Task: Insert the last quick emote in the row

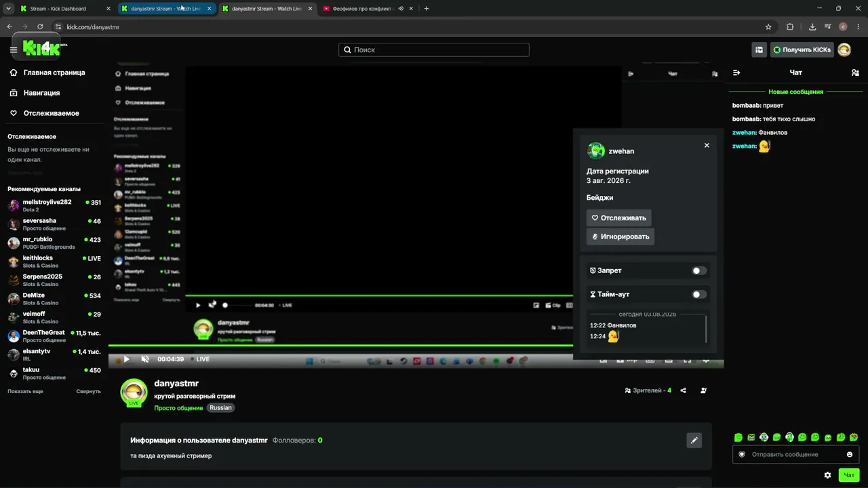Action: coord(854,437)
